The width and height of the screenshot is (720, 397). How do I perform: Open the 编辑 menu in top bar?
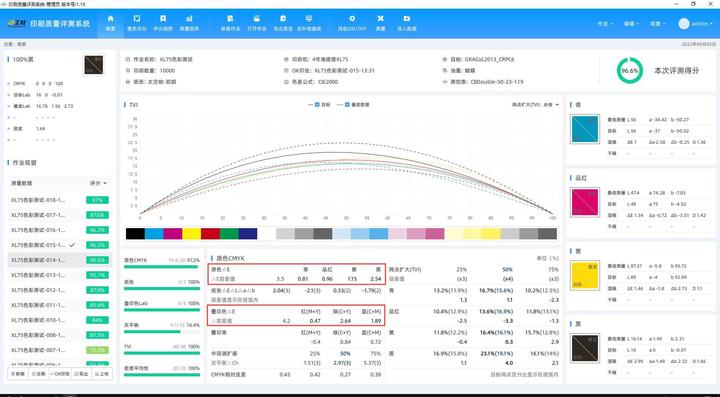631,24
